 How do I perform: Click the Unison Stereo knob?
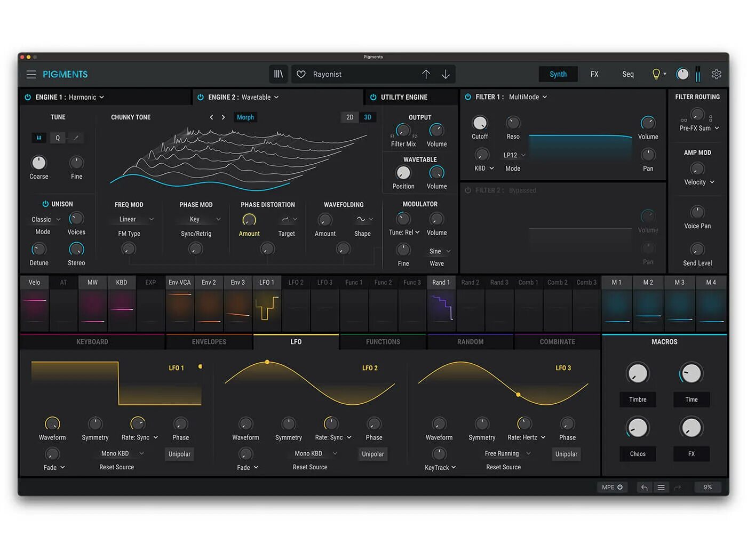[76, 249]
